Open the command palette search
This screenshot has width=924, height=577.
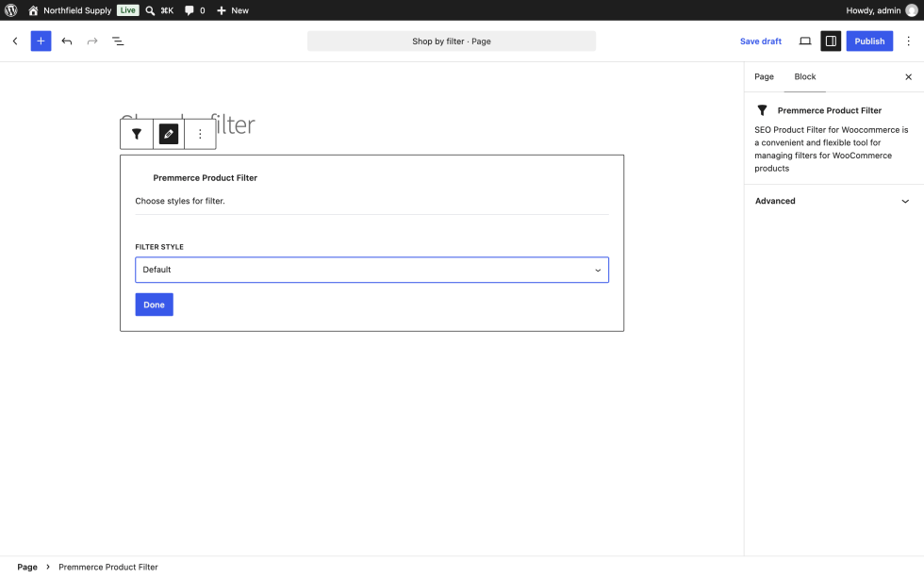point(159,10)
